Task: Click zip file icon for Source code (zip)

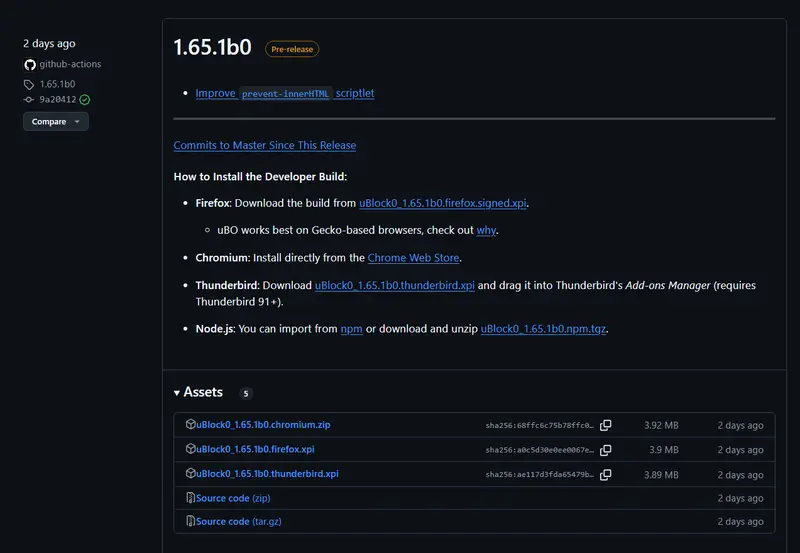Action: [x=190, y=497]
